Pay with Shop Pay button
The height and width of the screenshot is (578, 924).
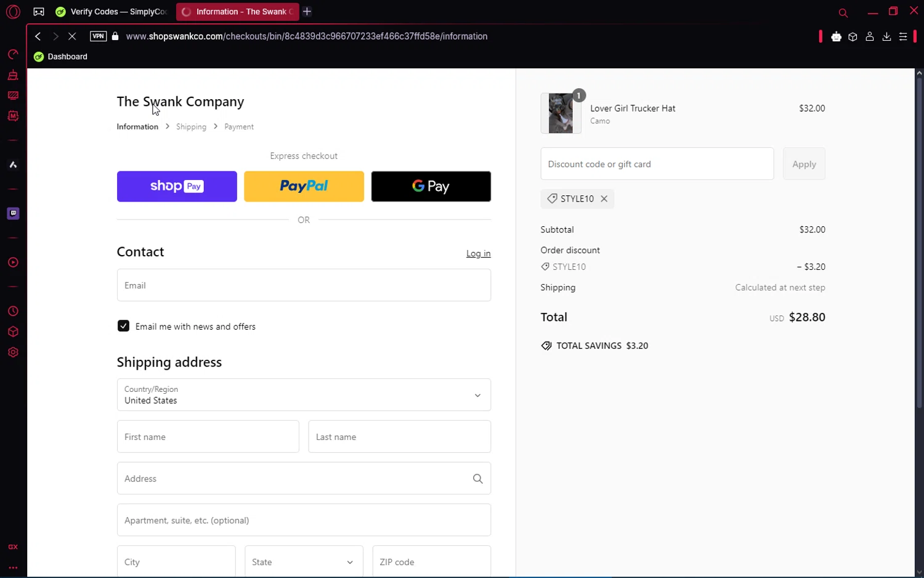(x=177, y=186)
